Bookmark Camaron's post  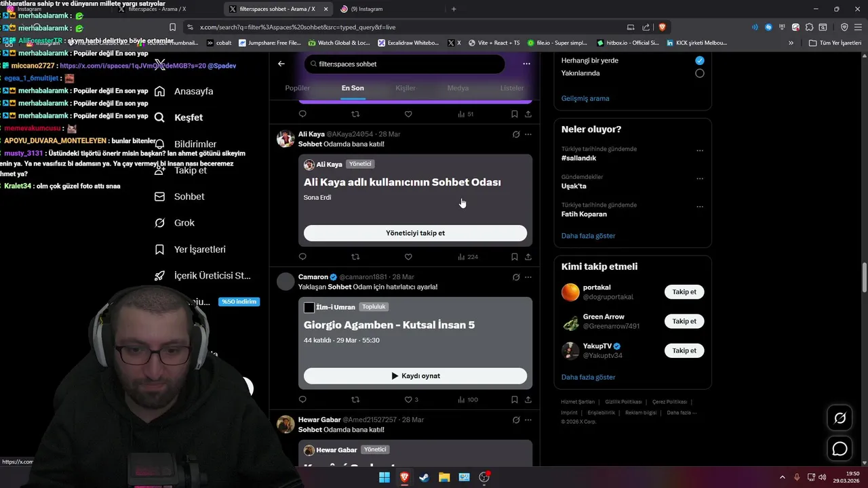(x=515, y=400)
